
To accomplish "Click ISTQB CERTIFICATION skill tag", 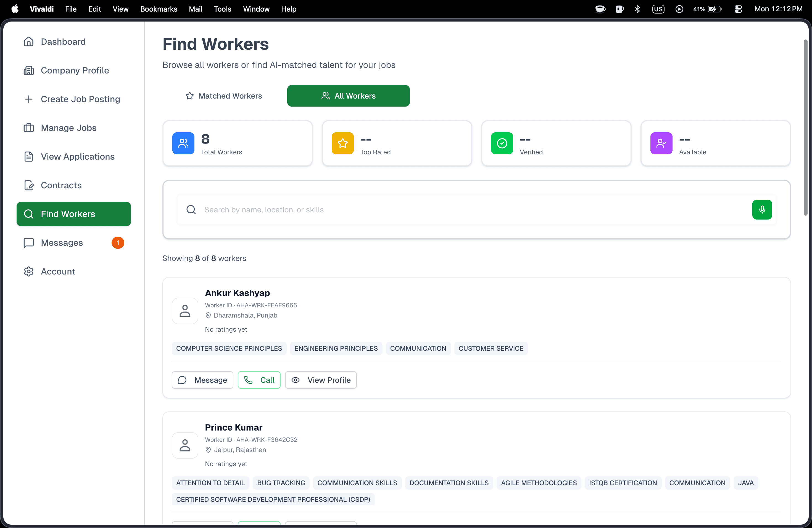I will point(623,483).
